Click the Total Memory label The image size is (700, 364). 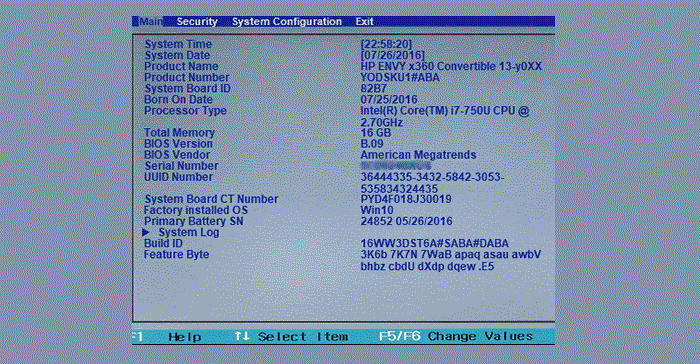point(179,133)
